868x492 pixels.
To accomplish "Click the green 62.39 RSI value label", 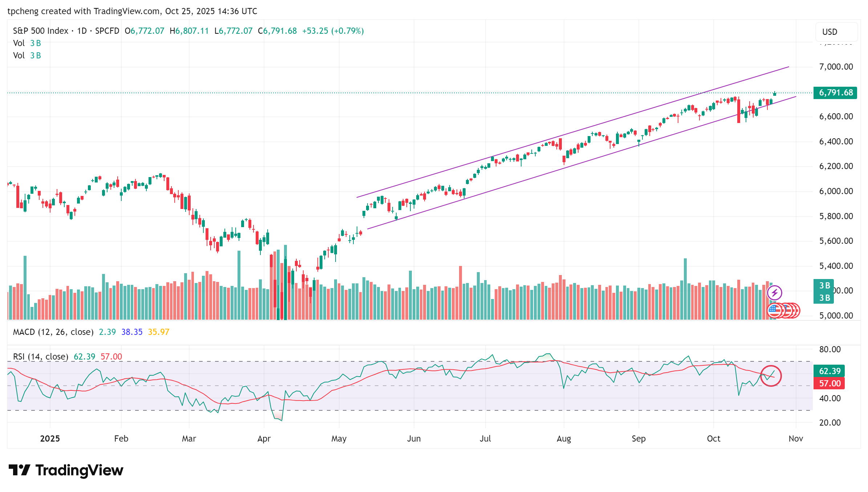I will click(x=829, y=371).
